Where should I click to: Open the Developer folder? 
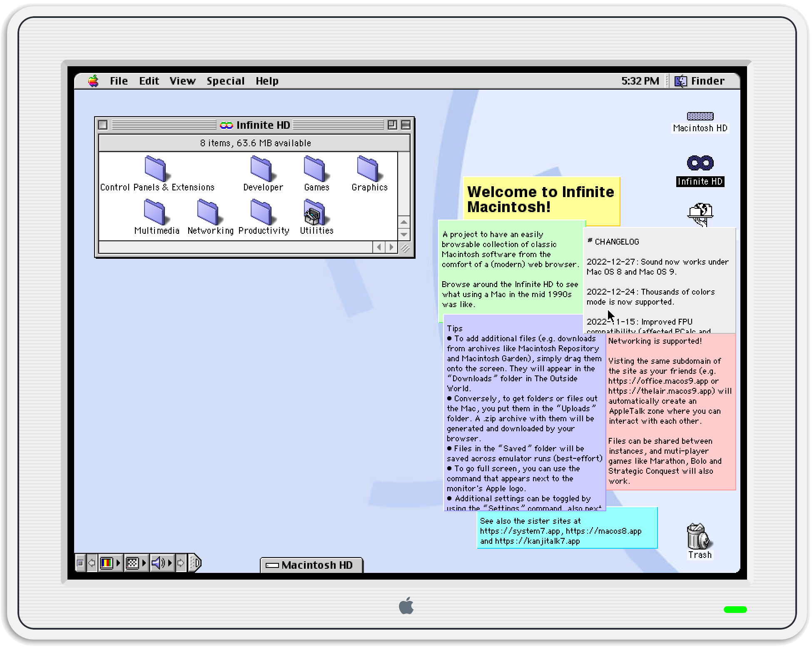click(262, 169)
